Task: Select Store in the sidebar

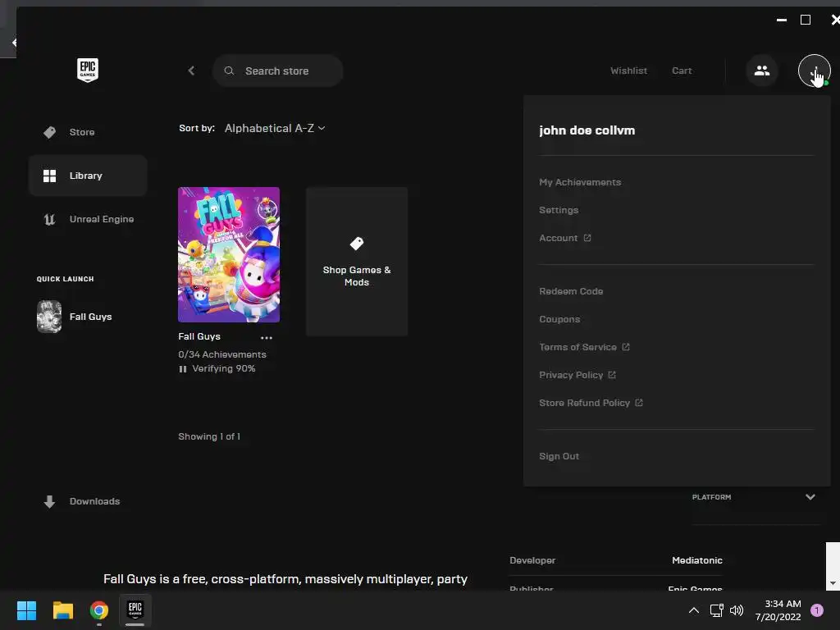Action: pyautogui.click(x=88, y=132)
